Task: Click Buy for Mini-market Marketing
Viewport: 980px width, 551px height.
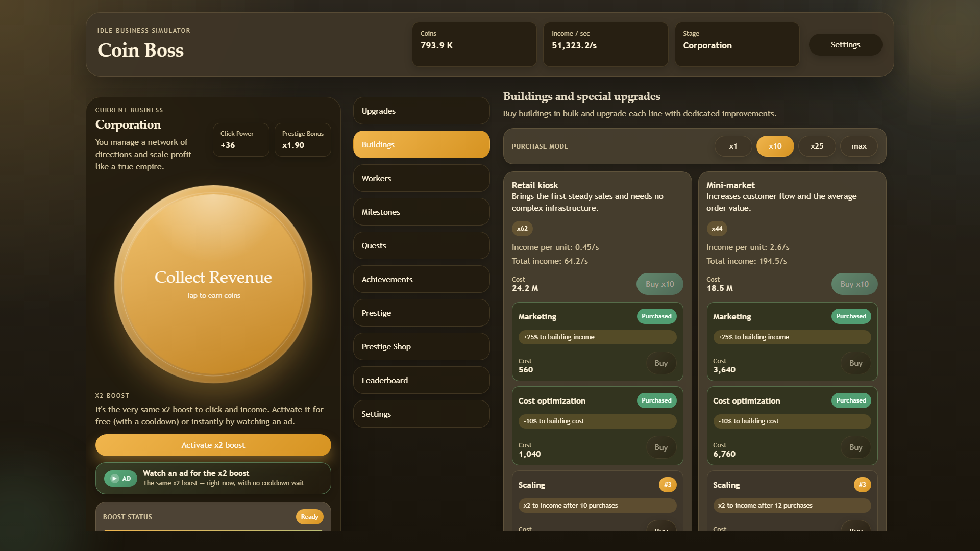Action: coord(856,363)
